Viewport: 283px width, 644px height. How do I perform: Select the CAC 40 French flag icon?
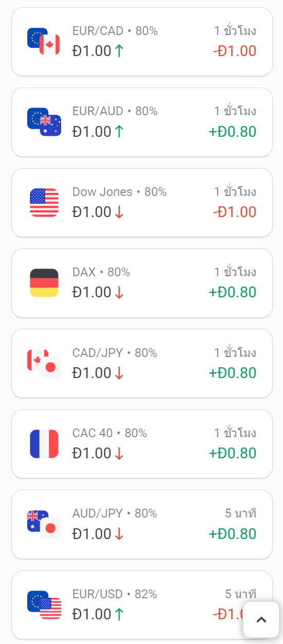pos(44,444)
